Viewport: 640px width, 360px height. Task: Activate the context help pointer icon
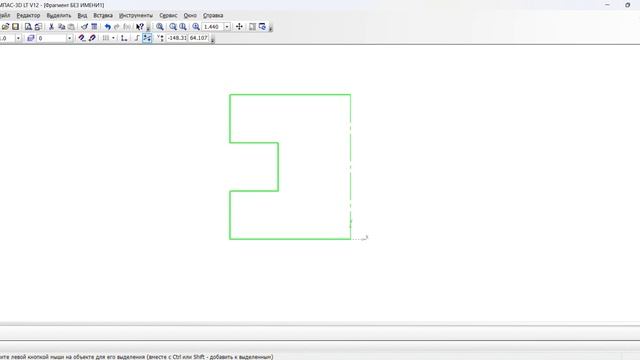[x=140, y=27]
